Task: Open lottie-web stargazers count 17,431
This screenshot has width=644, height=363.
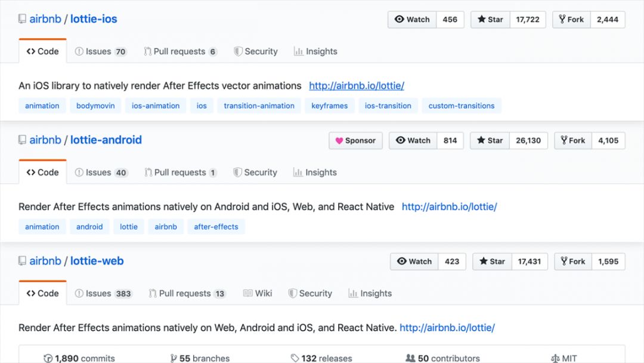Action: 530,262
